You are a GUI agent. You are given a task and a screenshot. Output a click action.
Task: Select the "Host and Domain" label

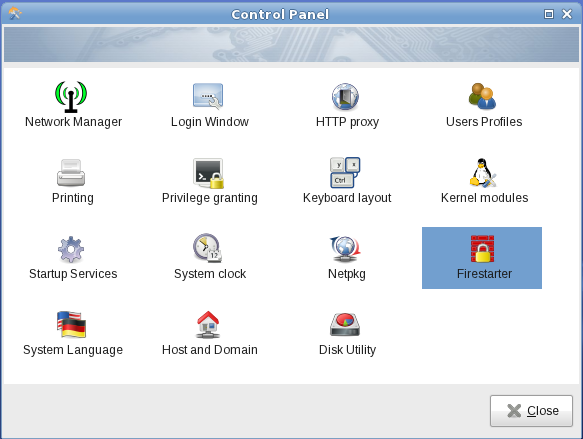(x=210, y=350)
